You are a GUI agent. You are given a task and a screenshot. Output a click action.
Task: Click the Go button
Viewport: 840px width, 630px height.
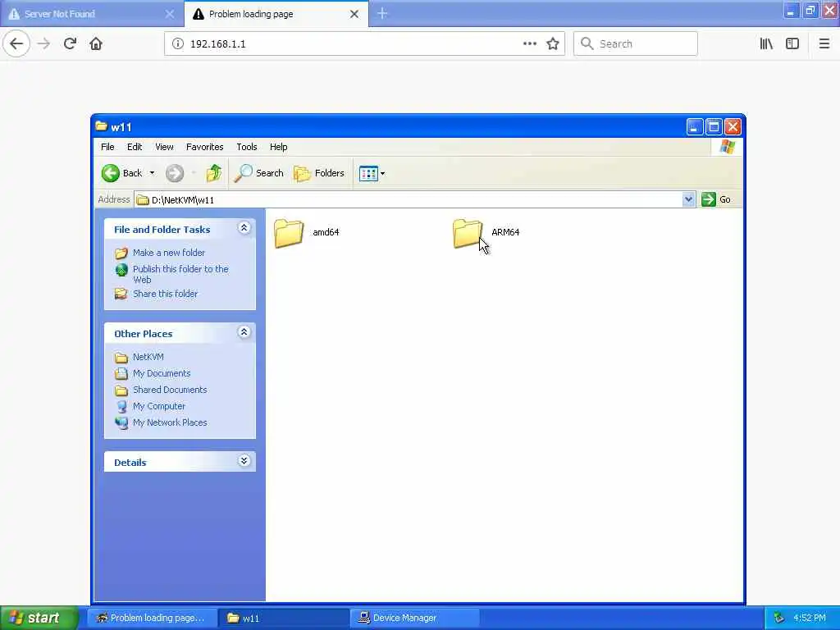716,200
